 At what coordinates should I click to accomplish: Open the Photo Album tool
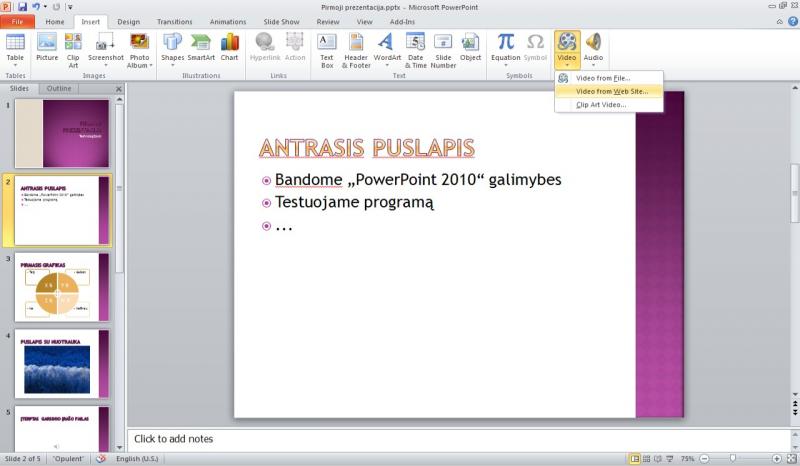(139, 51)
